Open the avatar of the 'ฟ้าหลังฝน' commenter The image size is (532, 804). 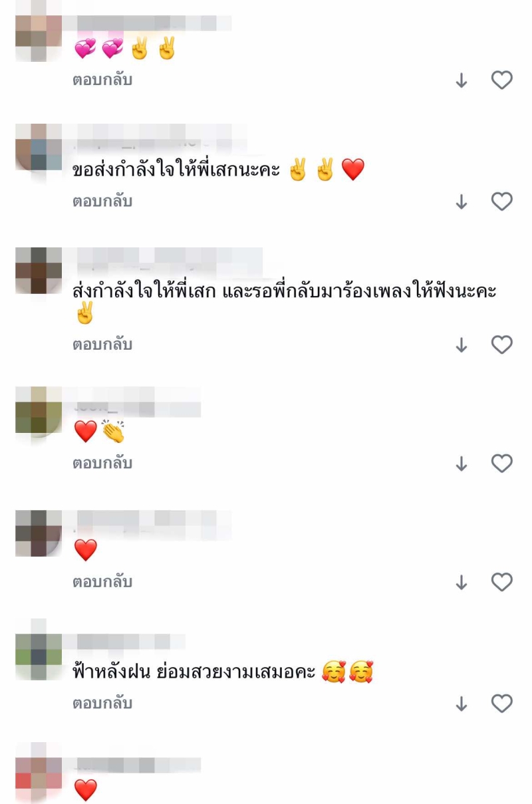pos(39,649)
